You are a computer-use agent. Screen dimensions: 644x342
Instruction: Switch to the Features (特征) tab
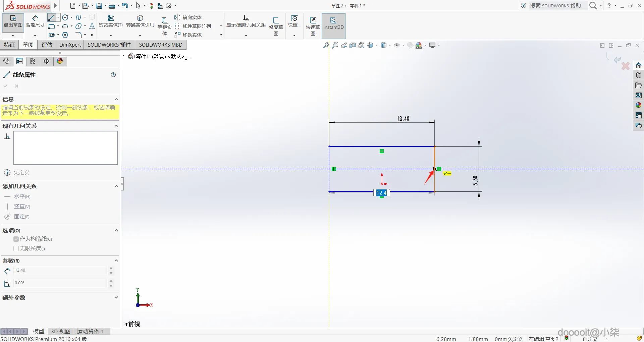click(x=9, y=45)
